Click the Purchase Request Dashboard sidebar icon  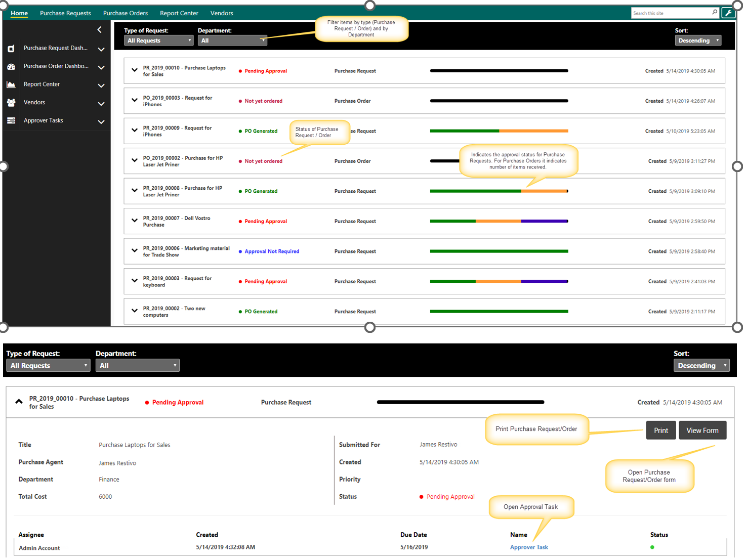[11, 49]
